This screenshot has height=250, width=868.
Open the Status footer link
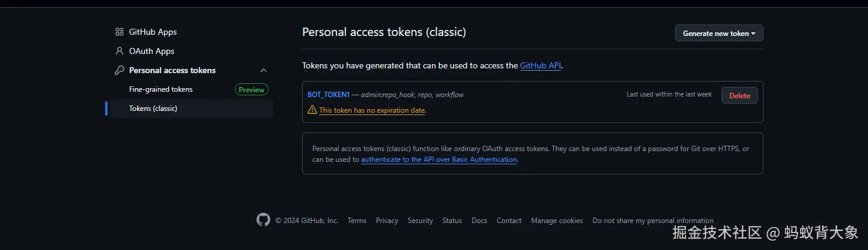point(452,221)
